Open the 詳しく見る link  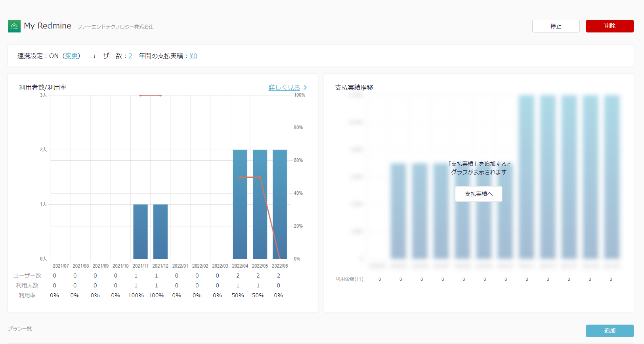(284, 87)
